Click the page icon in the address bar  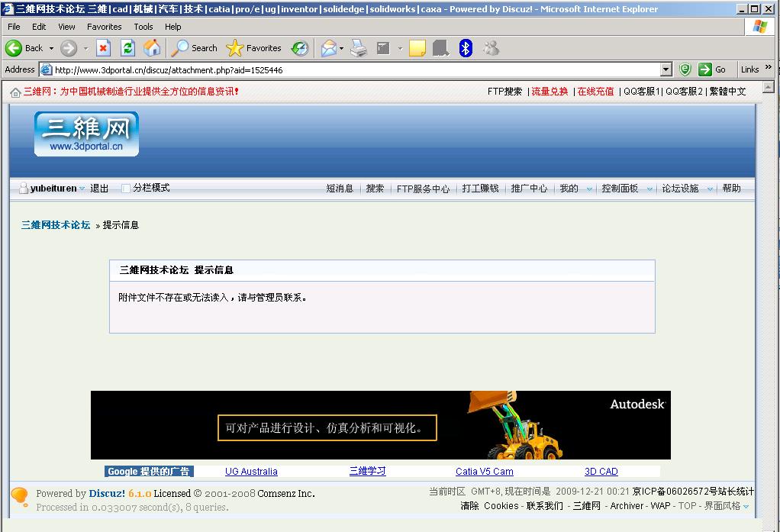tap(46, 69)
